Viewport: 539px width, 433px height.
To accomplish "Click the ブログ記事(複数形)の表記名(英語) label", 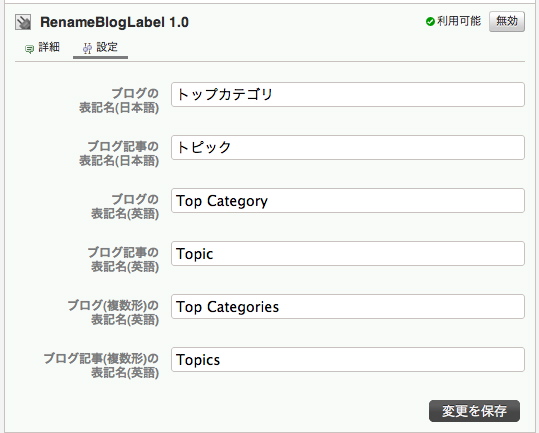I will click(101, 365).
